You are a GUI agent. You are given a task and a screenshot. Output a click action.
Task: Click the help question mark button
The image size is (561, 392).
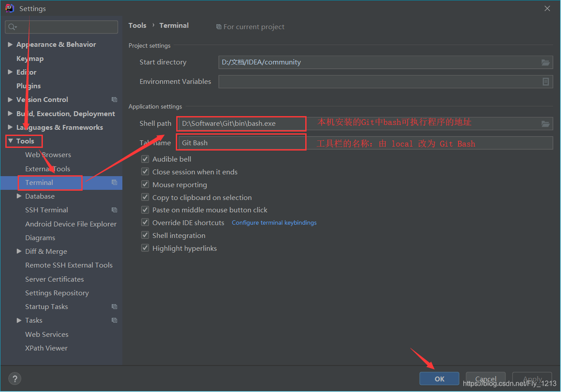(x=15, y=378)
